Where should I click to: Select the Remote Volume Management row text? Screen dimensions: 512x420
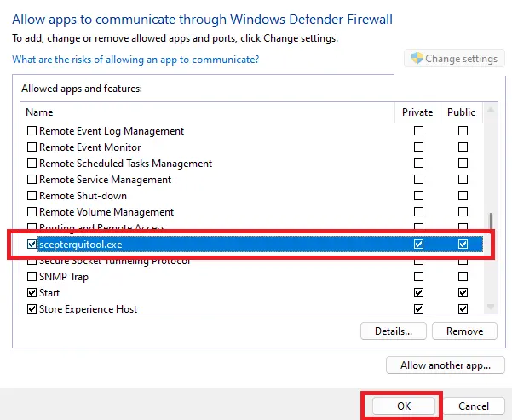coord(106,212)
